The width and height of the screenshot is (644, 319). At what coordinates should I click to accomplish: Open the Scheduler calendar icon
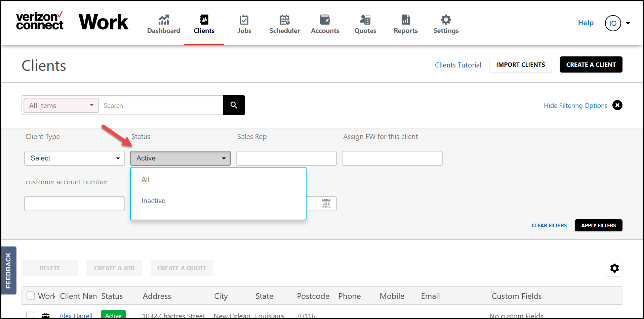click(284, 20)
